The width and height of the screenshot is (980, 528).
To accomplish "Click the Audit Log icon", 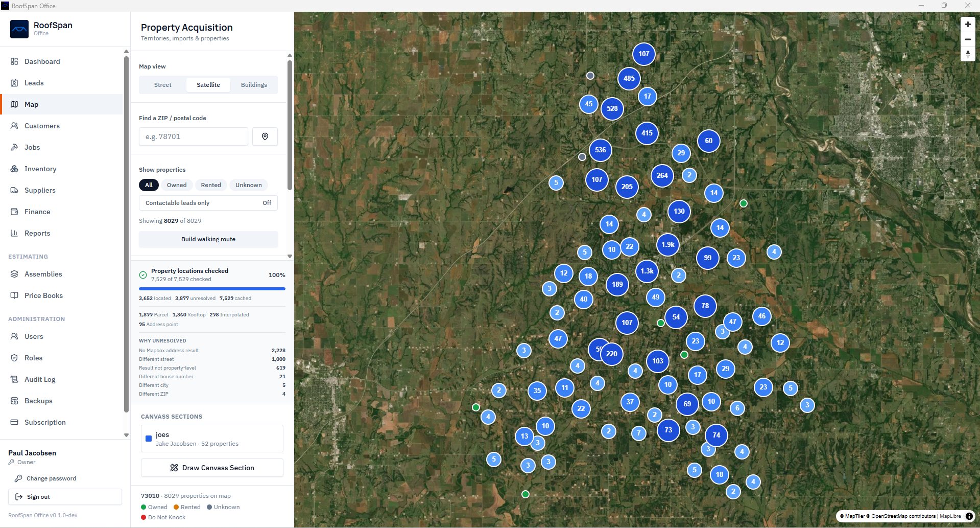I will click(x=14, y=379).
